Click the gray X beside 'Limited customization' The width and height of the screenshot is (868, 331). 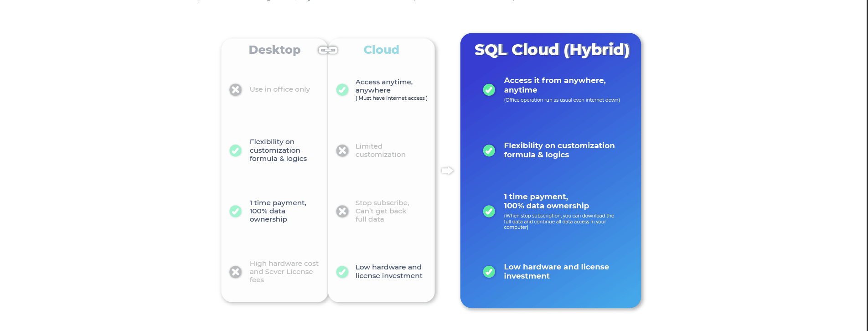pyautogui.click(x=342, y=150)
